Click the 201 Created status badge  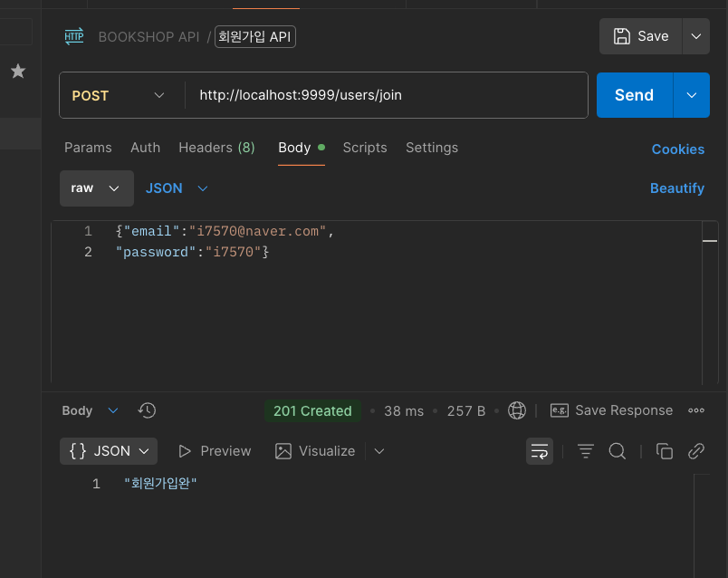[x=312, y=410]
